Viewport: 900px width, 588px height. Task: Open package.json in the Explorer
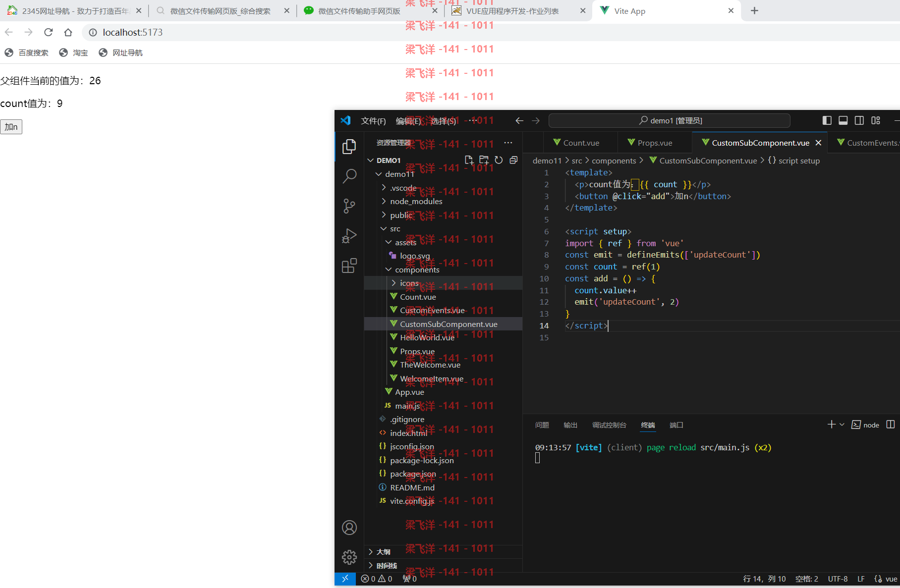(413, 474)
